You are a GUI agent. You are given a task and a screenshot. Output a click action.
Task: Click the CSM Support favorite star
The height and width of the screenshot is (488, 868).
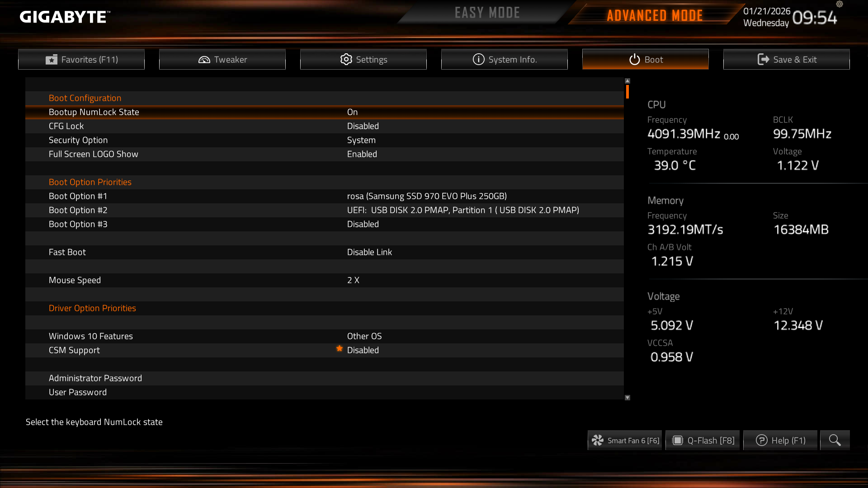(x=340, y=348)
